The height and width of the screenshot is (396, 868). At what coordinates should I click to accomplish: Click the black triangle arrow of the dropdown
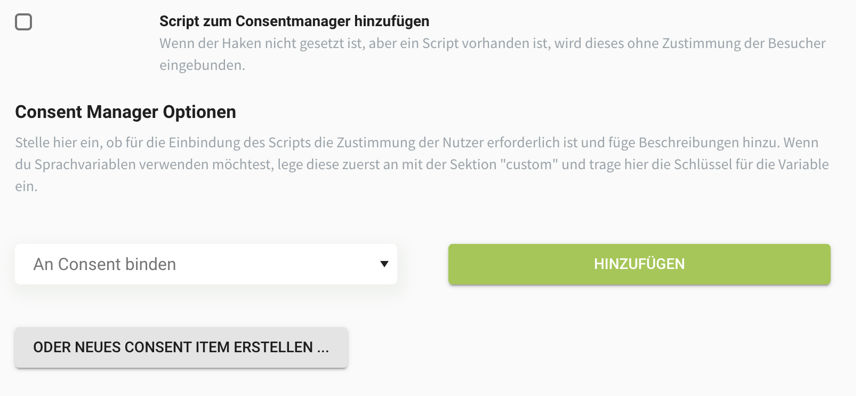pos(384,264)
